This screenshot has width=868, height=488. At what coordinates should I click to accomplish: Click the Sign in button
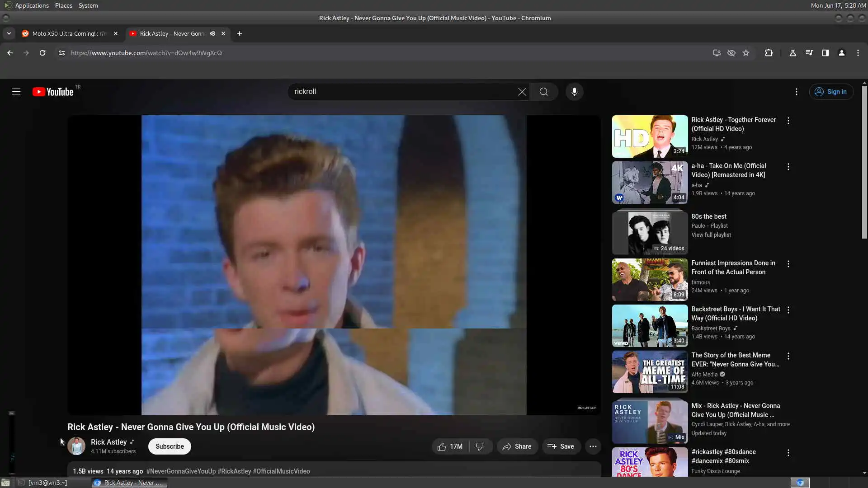pos(831,92)
